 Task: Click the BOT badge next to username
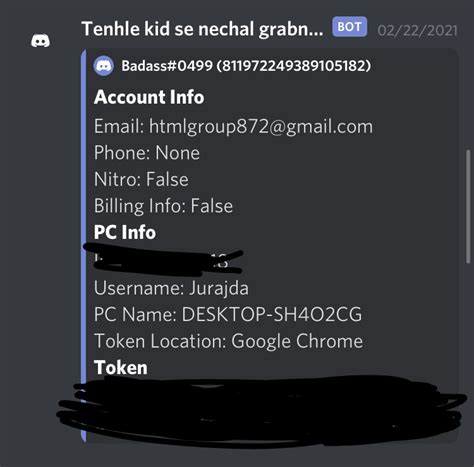349,27
